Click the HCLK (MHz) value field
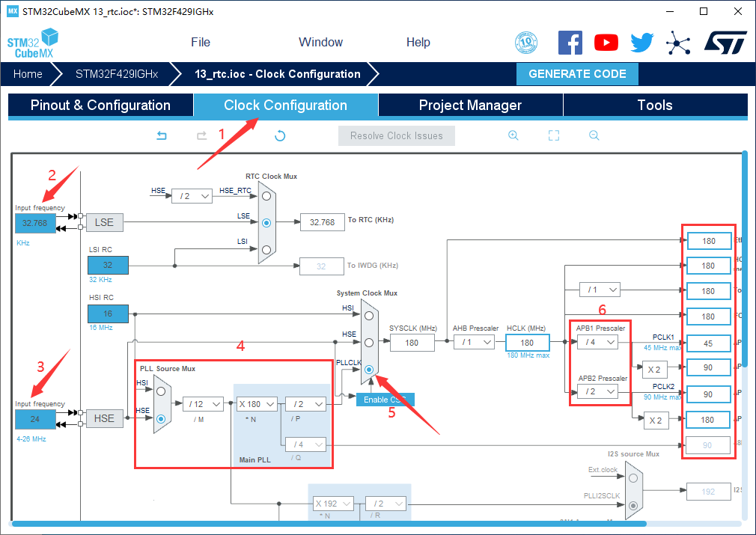The image size is (756, 535). tap(527, 342)
